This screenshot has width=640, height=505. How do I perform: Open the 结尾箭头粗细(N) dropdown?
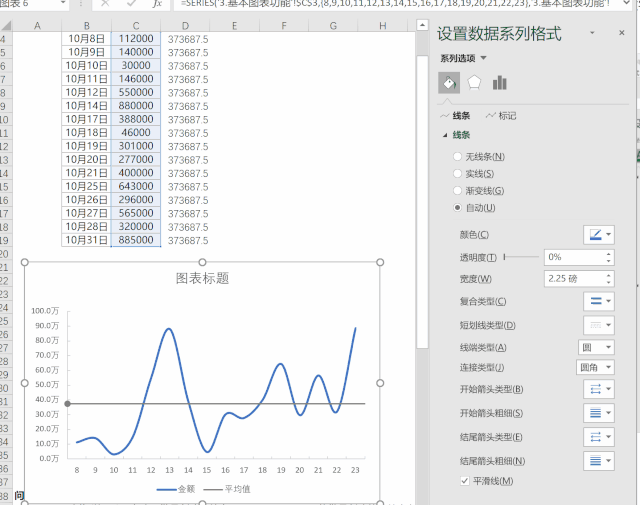coord(599,461)
